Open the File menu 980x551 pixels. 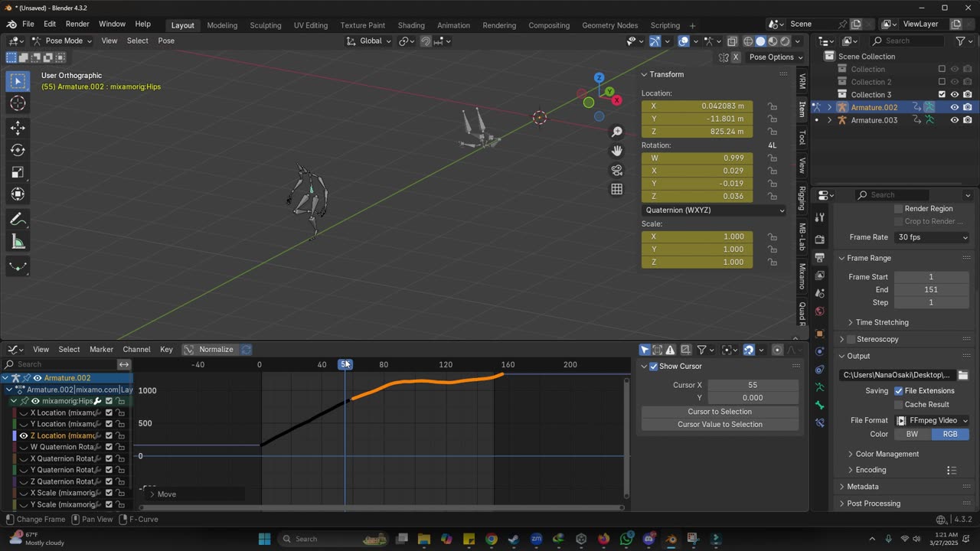click(x=28, y=24)
